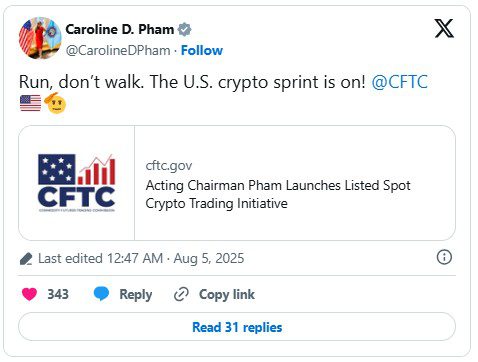Click the blue reply bubble icon
The image size is (478, 362).
[x=101, y=294]
